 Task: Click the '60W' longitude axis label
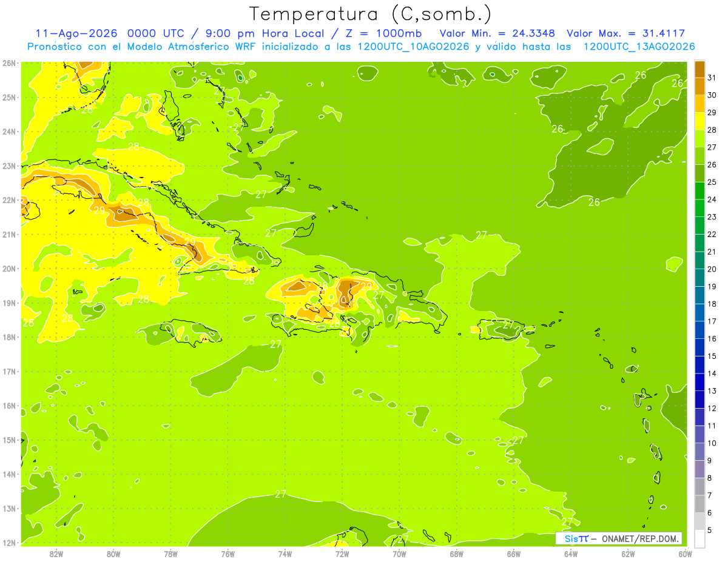coord(685,553)
